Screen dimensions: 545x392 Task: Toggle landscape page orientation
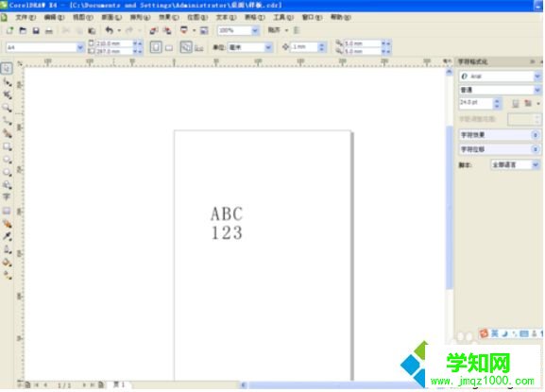click(169, 47)
